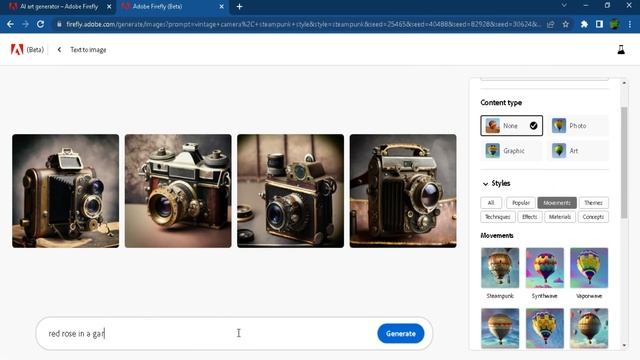Switch to AI art generator tab
640x360 pixels.
click(x=59, y=7)
